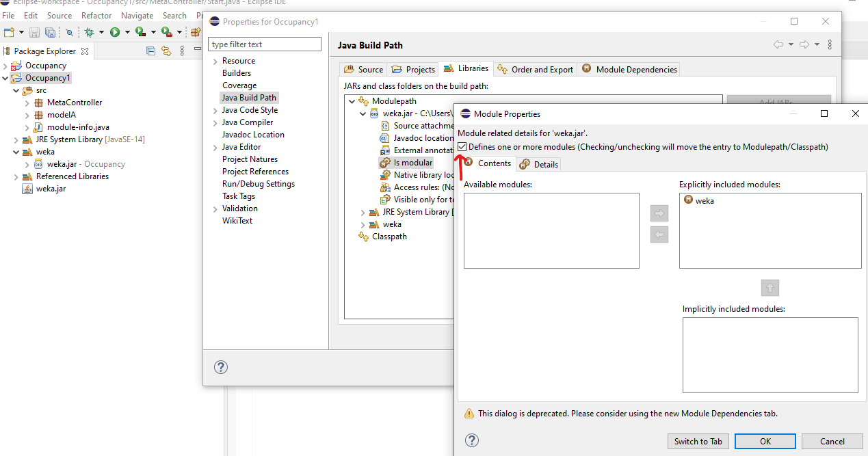Click the Save All toolbar icon
Viewport: 868px width, 456px height.
point(50,32)
